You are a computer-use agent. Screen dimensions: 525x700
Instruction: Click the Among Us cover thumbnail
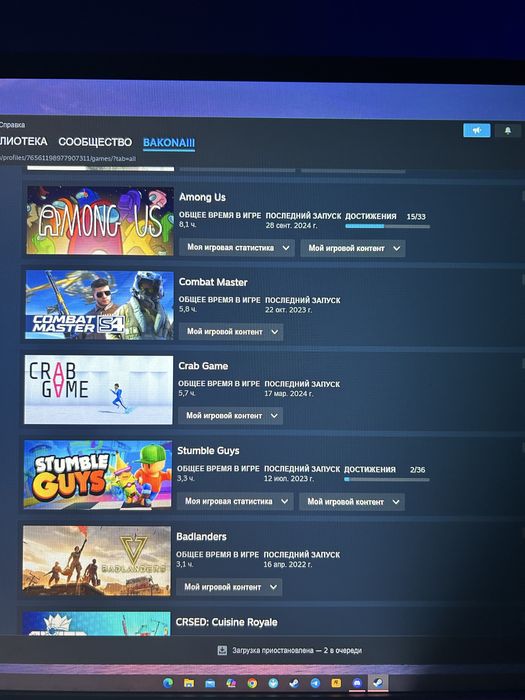[100, 221]
